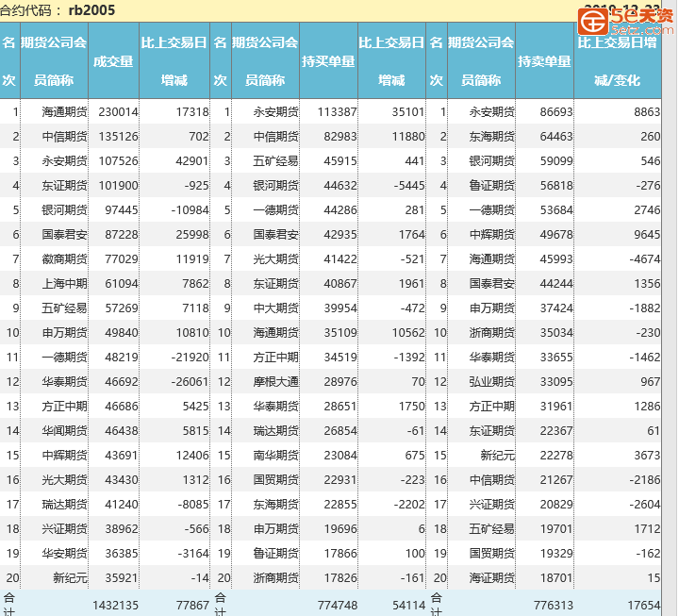The height and width of the screenshot is (616, 679).
Task: Click contract code rb2005 text
Action: coord(91,10)
